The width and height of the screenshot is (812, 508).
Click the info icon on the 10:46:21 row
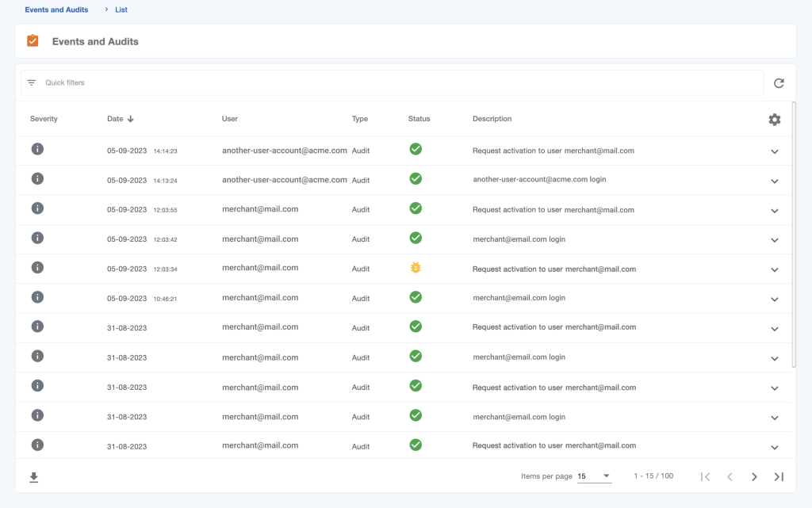coord(37,297)
